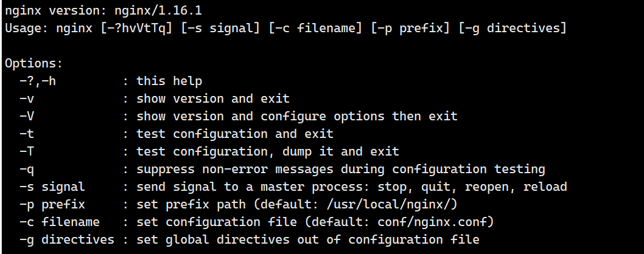The image size is (644, 254).
Task: Click the Options: heading text
Action: point(33,64)
